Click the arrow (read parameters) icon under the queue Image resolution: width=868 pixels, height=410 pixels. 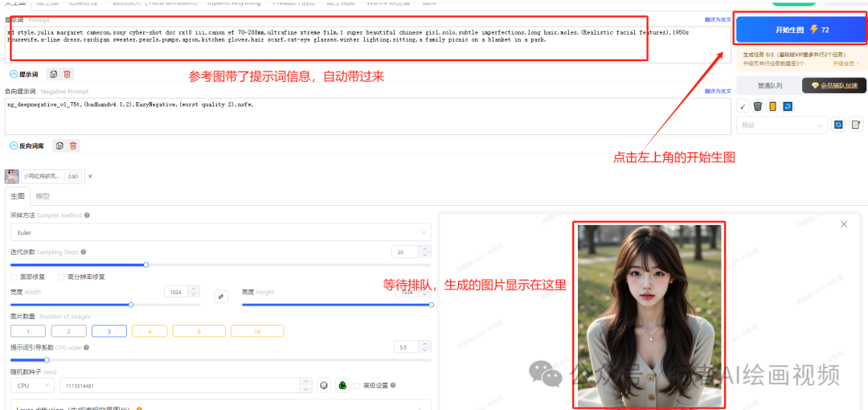tap(743, 106)
